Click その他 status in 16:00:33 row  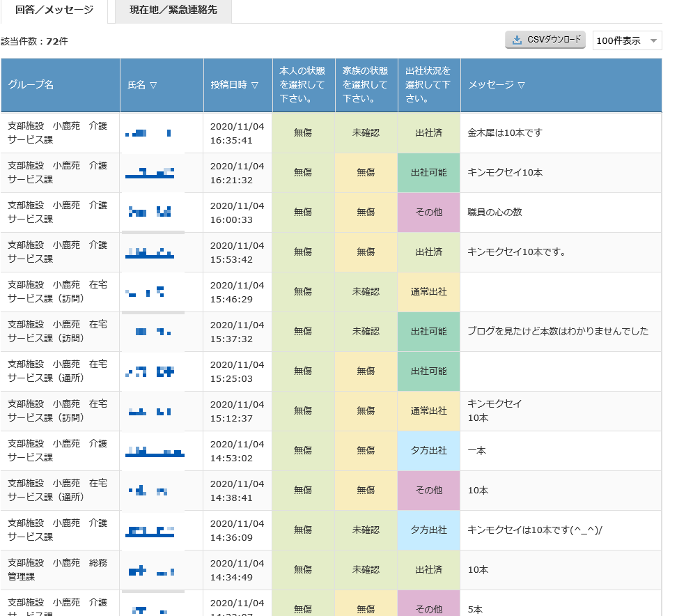tap(429, 213)
